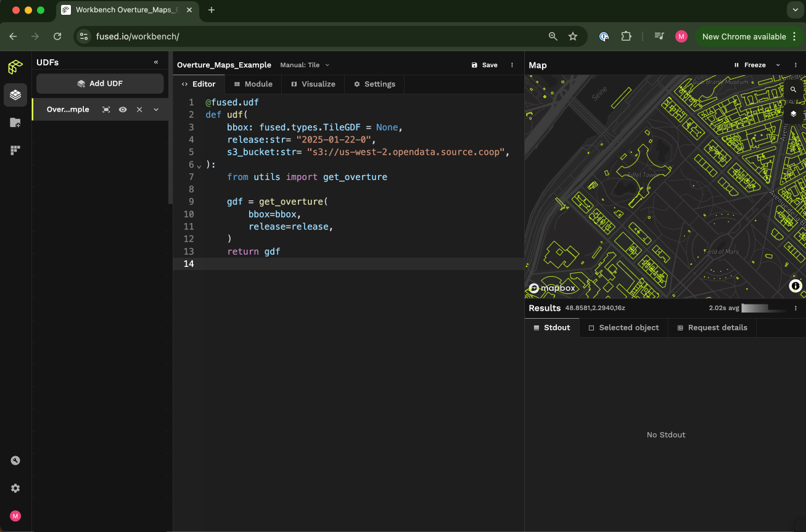The height and width of the screenshot is (532, 806).
Task: Click the 2.02s avg timing text
Action: point(723,308)
